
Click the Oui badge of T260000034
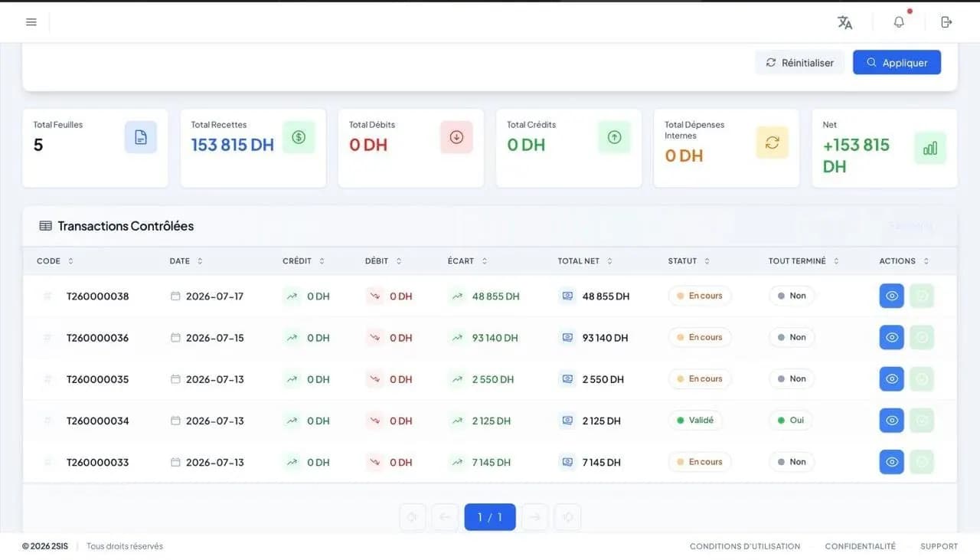click(791, 420)
